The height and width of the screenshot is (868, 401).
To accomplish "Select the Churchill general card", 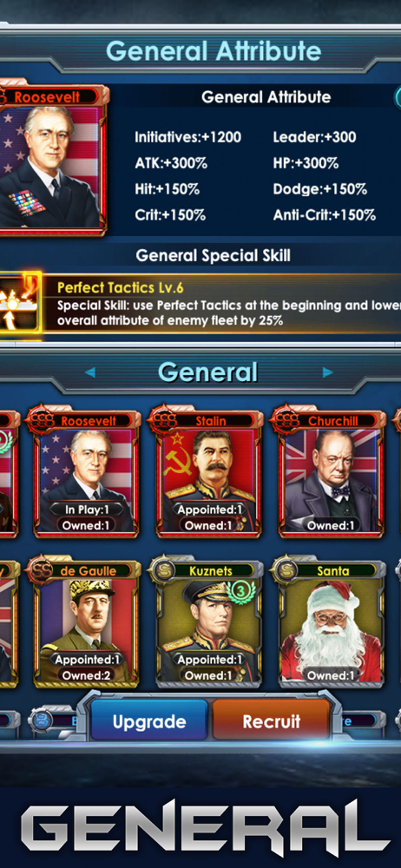I will click(332, 473).
